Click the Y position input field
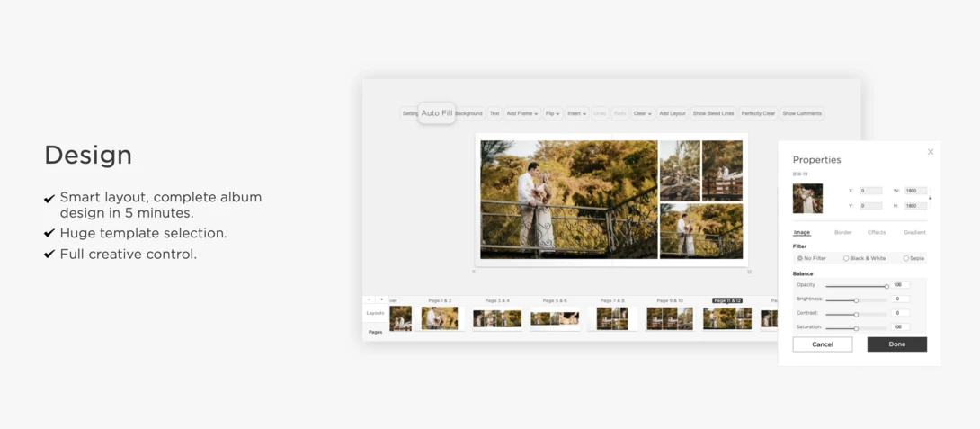 click(870, 206)
